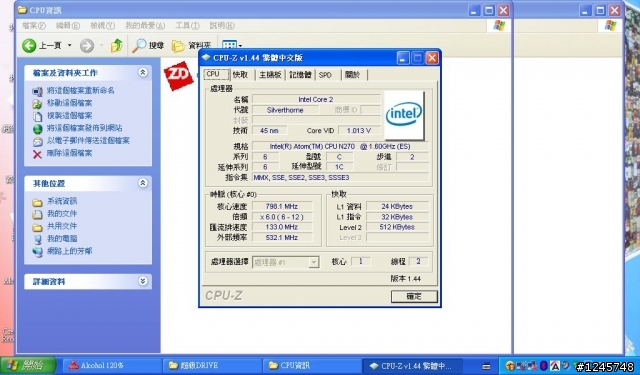
Task: Switch to the mainboard tab in CPU-Z
Action: (x=270, y=75)
